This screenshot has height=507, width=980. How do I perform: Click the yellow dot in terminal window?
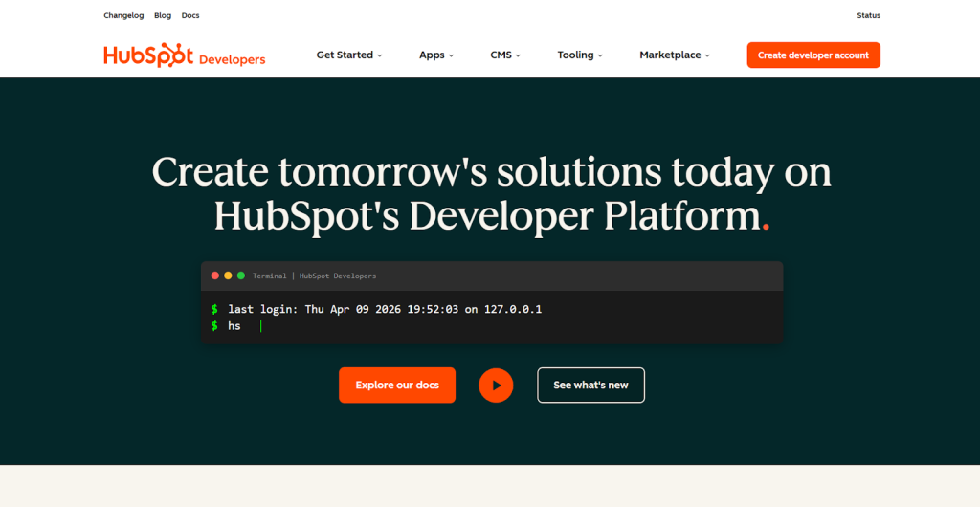coord(228,276)
